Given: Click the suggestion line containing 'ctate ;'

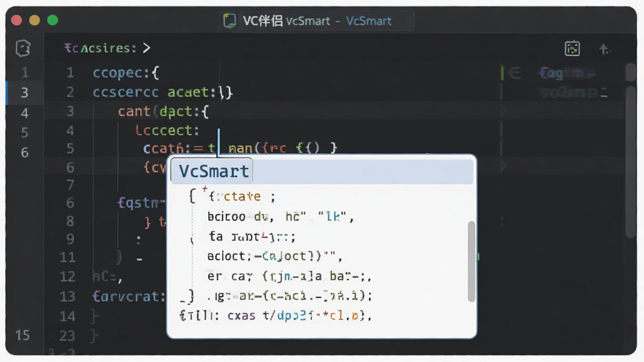Looking at the screenshot, I should tap(242, 197).
